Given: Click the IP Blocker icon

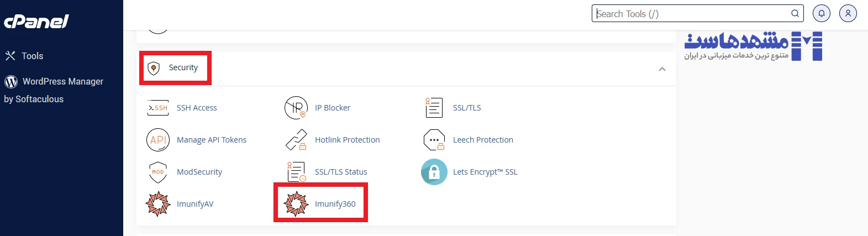Looking at the screenshot, I should tap(296, 108).
